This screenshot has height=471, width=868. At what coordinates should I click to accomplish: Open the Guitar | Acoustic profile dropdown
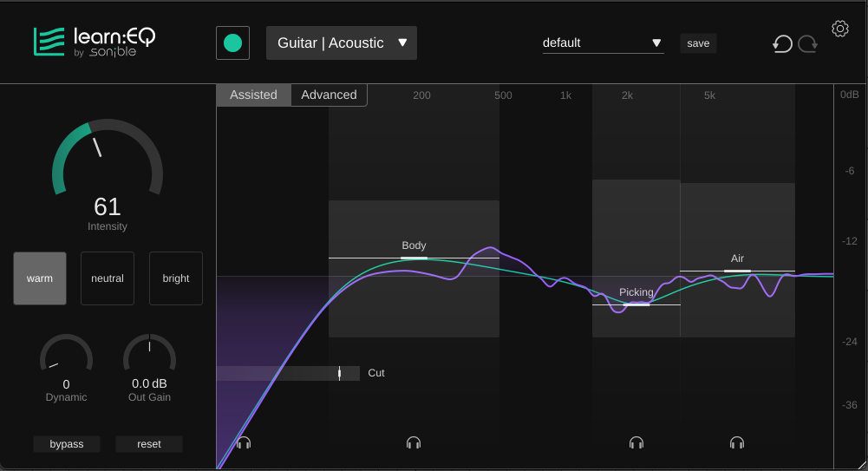(x=342, y=43)
